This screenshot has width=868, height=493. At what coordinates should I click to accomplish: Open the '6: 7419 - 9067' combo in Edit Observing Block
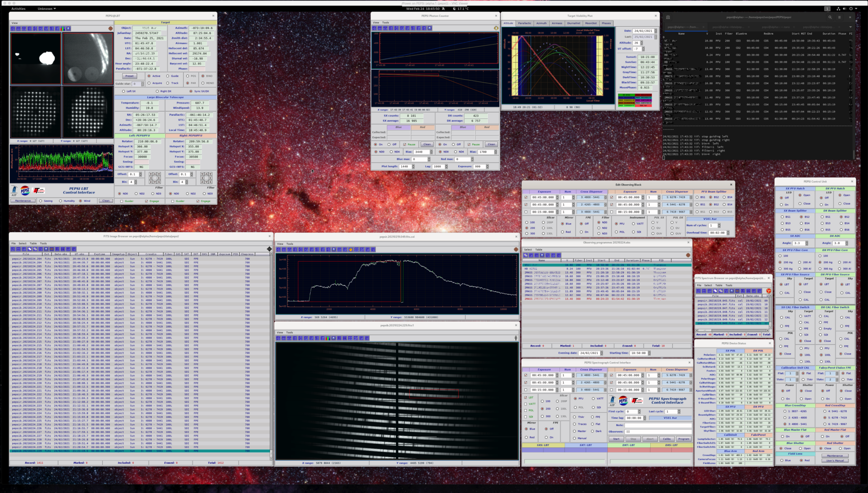(678, 212)
